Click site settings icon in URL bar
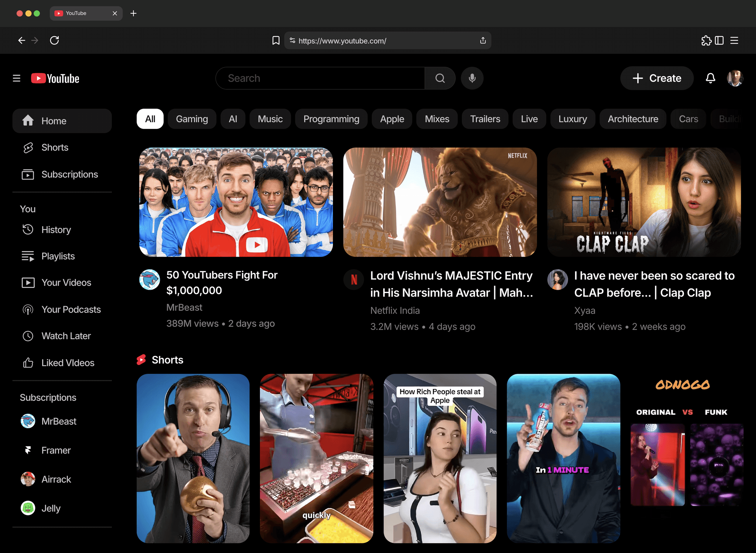 [x=292, y=40]
